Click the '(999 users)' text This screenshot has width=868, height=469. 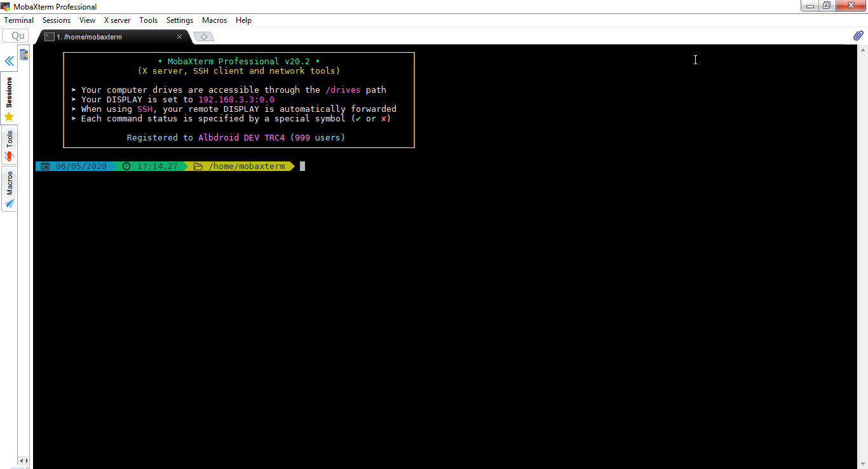point(318,138)
